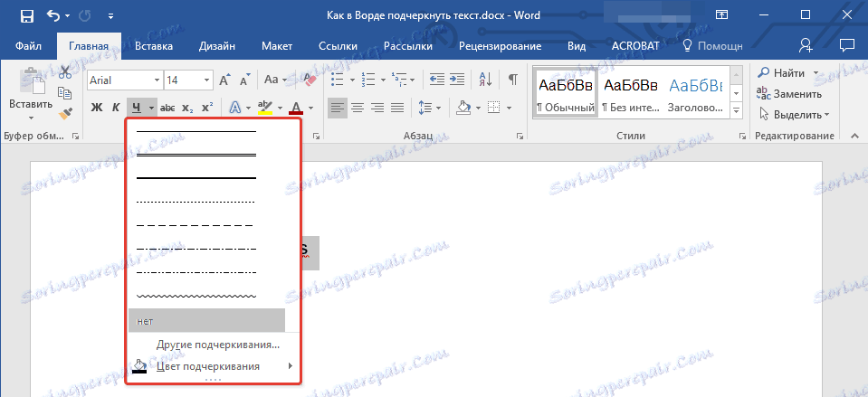The image size is (868, 397).
Task: Open Выделить select menu
Action: [x=793, y=115]
